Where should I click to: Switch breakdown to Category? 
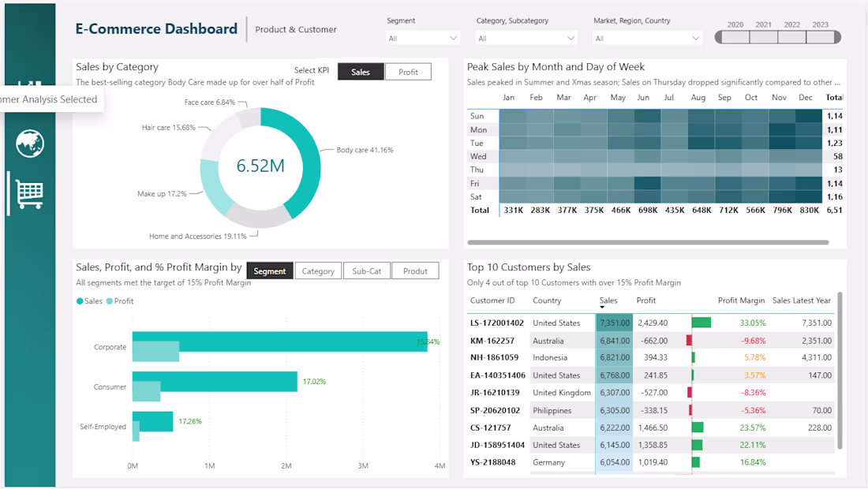[318, 271]
